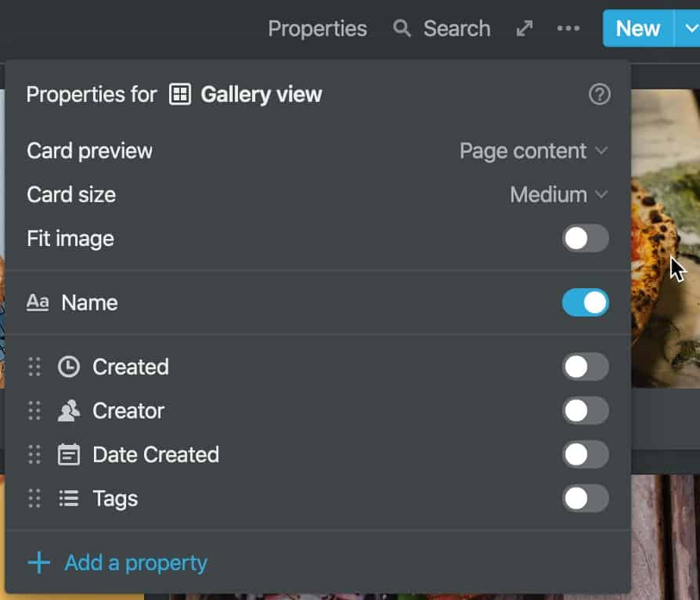Grab the drag handle beside Created
The width and height of the screenshot is (700, 600).
tap(34, 367)
